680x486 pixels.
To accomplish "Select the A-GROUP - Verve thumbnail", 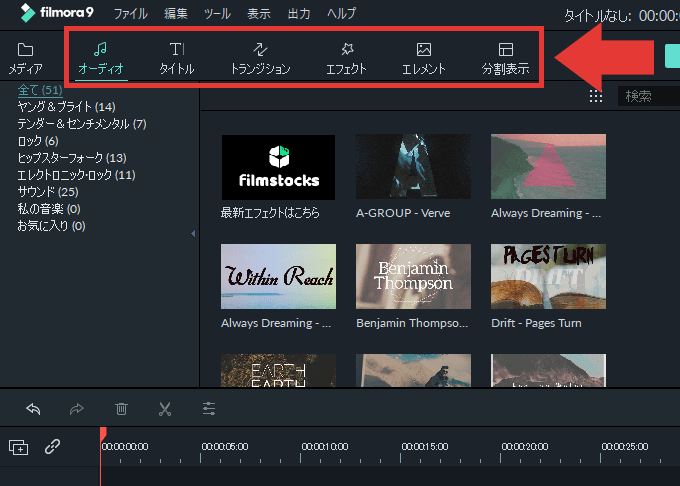I will tap(413, 166).
